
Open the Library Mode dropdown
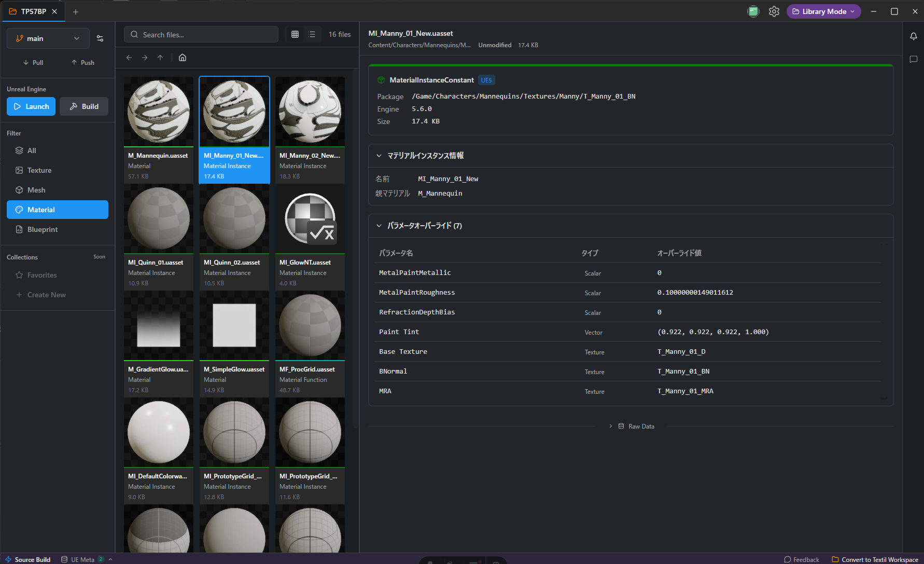[x=823, y=11]
